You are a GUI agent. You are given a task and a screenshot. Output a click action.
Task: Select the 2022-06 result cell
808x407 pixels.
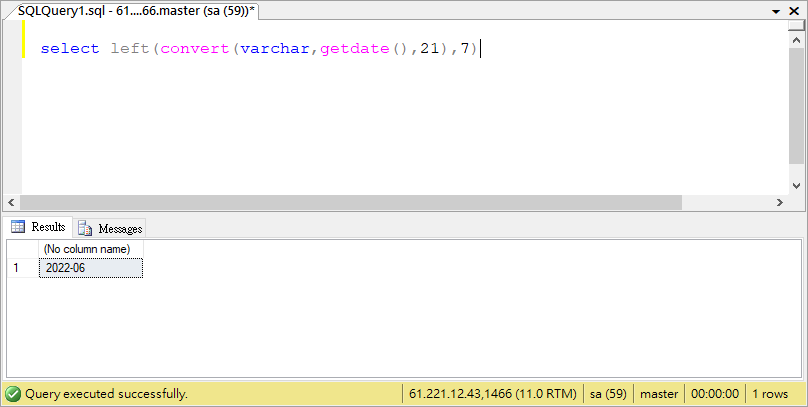[x=90, y=268]
